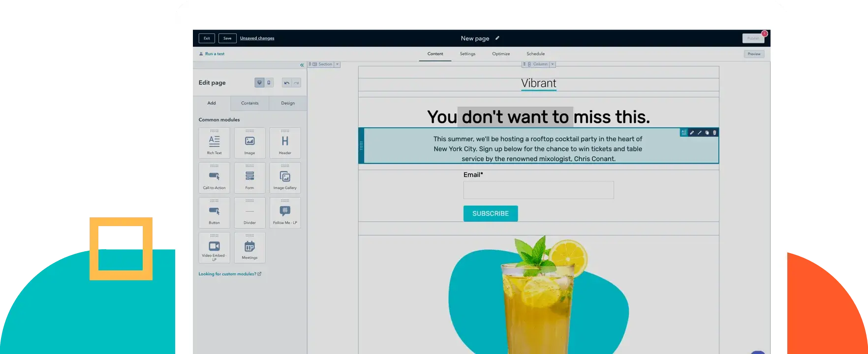Screen dimensions: 868x354
Task: Open the Column dropdown arrow
Action: pyautogui.click(x=553, y=64)
